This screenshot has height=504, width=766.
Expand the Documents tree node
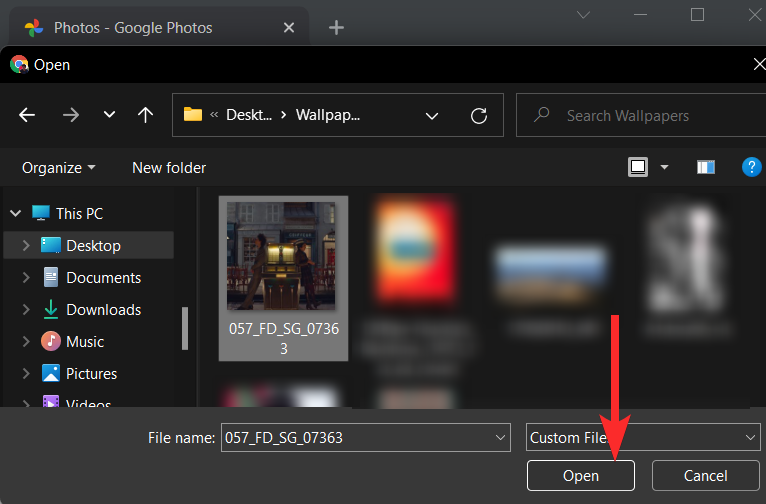pyautogui.click(x=26, y=277)
